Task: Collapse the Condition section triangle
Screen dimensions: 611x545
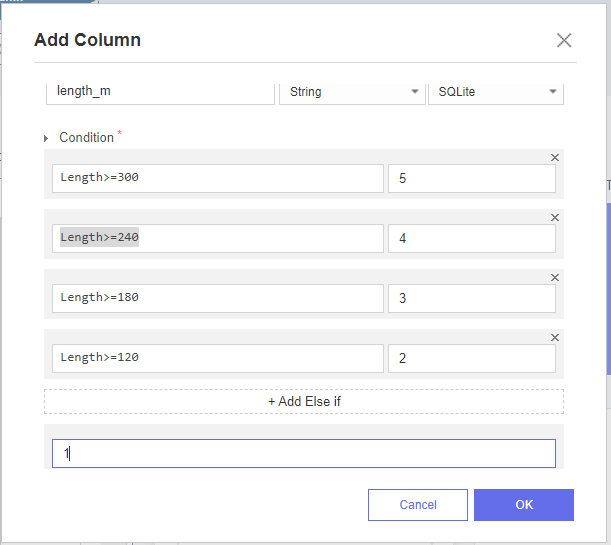Action: tap(46, 138)
